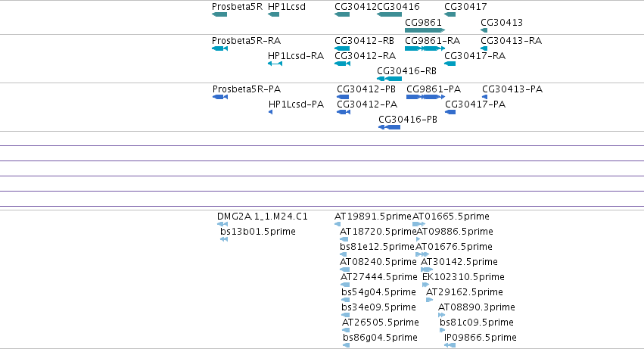Select the EK102310.5prime label
Image resolution: width=644 pixels, height=349 pixels.
463,277
